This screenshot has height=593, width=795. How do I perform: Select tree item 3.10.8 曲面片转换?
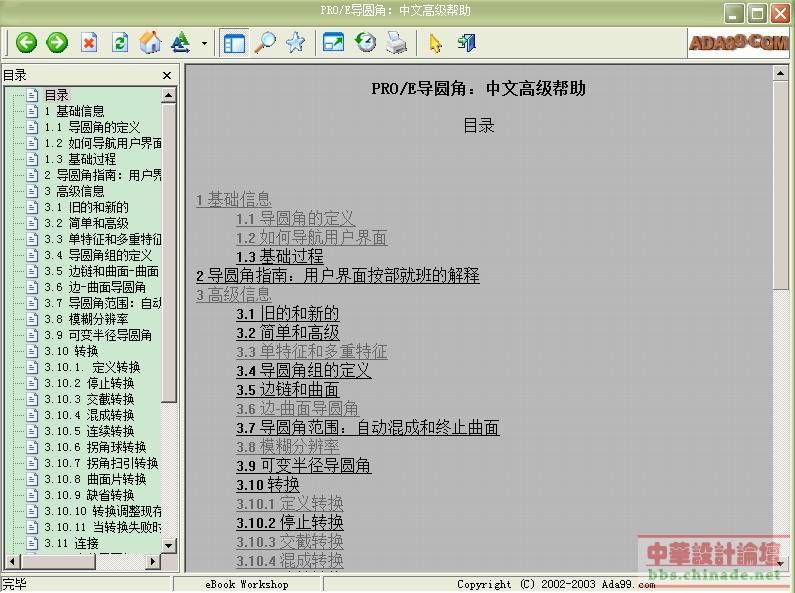pos(95,478)
